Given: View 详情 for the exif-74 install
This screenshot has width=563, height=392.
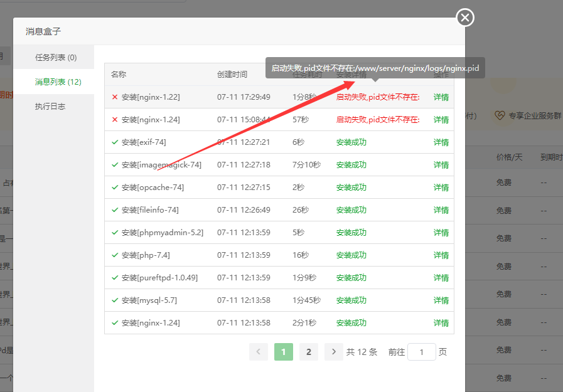Looking at the screenshot, I should (x=441, y=142).
